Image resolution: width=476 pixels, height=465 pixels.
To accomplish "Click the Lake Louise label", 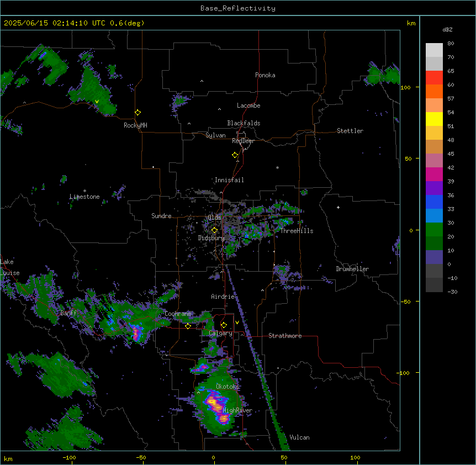I will click(10, 267).
